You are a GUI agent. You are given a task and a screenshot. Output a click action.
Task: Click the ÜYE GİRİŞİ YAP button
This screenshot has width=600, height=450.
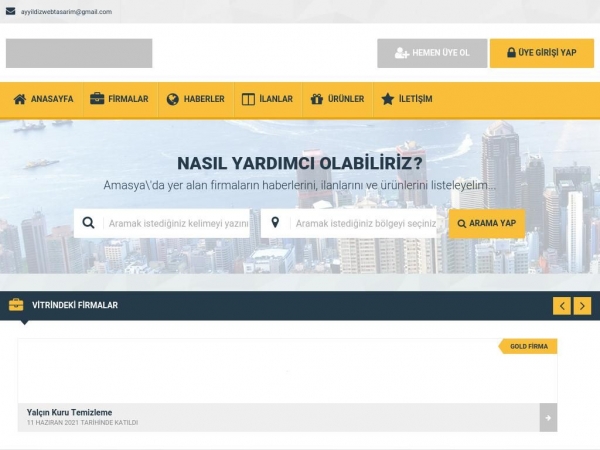pyautogui.click(x=542, y=53)
